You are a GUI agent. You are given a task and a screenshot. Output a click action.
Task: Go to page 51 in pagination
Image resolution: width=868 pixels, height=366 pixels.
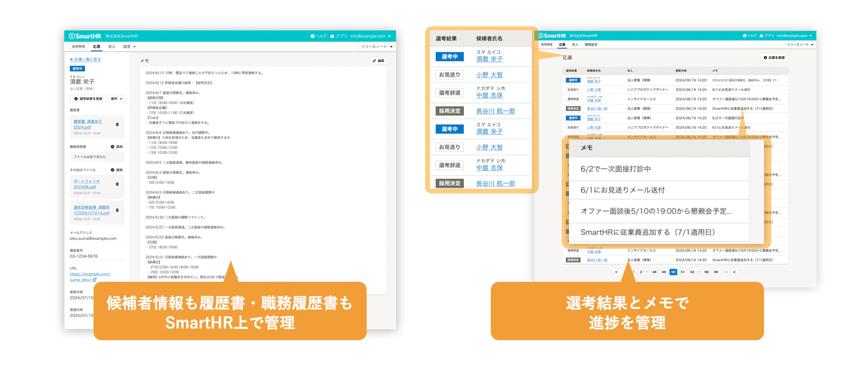point(682,272)
